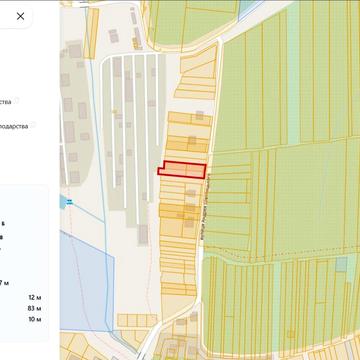The height and width of the screenshot is (360, 360).
Task: Click the help icon beside 'подарства'
Action: pyautogui.click(x=34, y=125)
